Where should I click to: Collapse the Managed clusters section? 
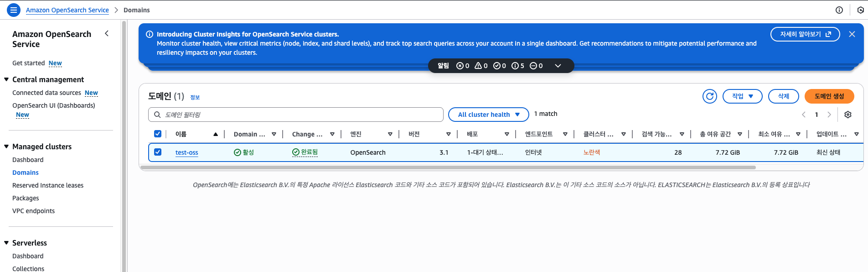(x=6, y=146)
